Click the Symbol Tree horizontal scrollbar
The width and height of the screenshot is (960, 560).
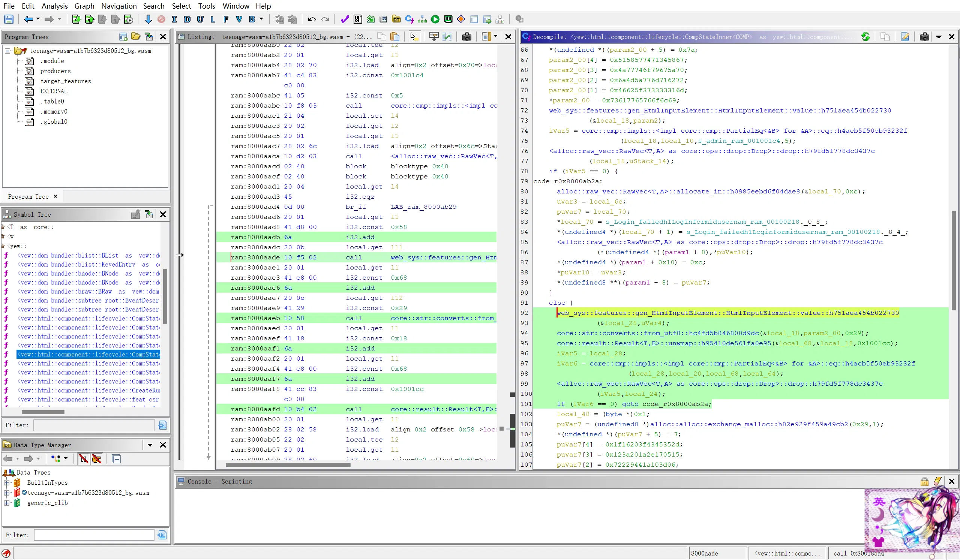[43, 412]
